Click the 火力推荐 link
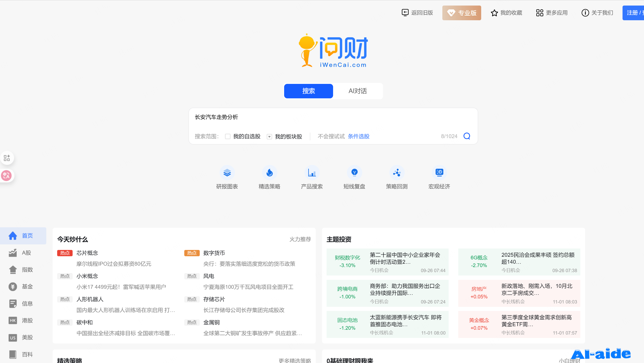 coord(300,239)
